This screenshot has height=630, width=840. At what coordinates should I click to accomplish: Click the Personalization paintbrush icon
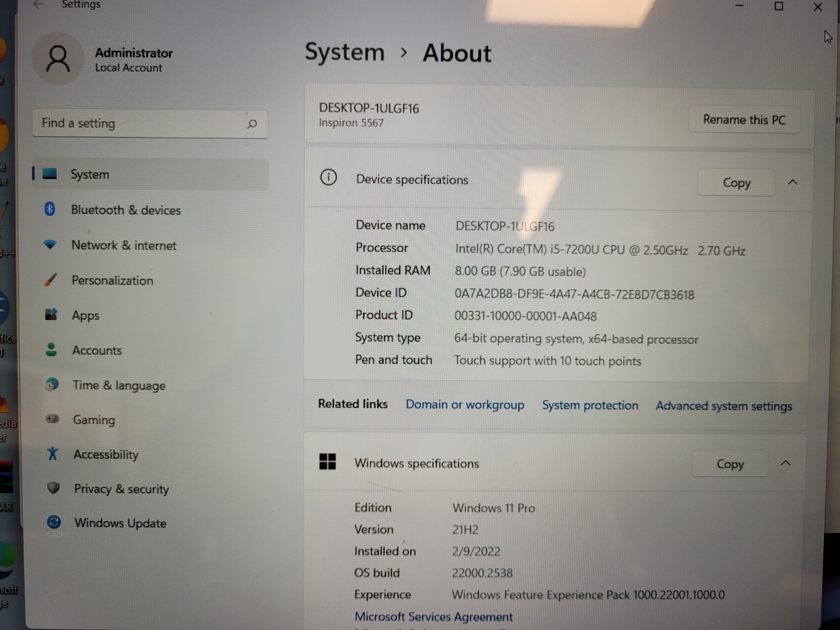51,279
